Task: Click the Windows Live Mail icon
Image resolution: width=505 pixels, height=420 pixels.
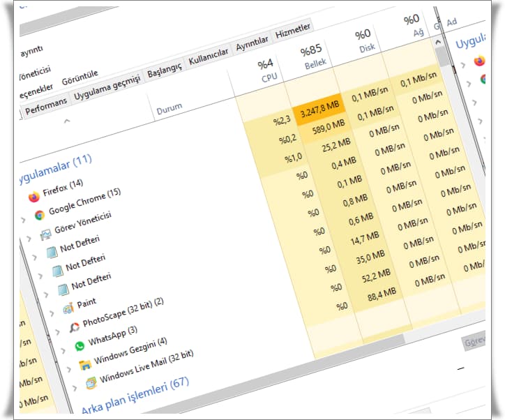Action: [91, 383]
